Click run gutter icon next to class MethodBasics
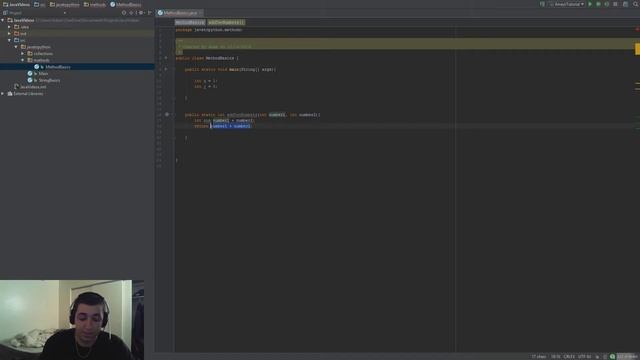Viewport: 640px width, 360px height. click(166, 58)
